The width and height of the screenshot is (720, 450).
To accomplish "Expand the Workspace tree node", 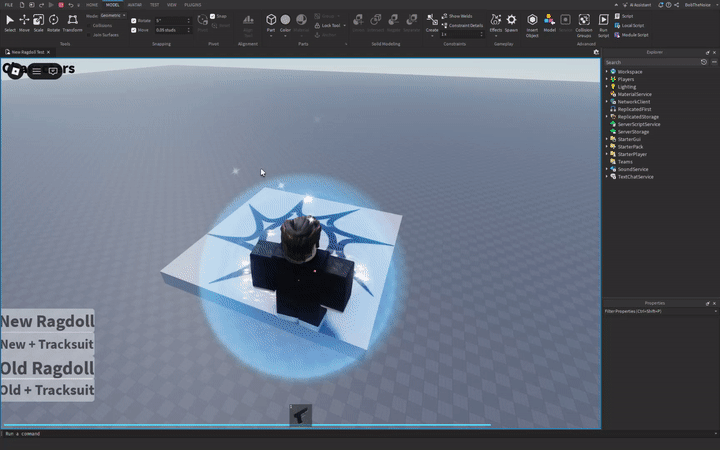I will 606,72.
